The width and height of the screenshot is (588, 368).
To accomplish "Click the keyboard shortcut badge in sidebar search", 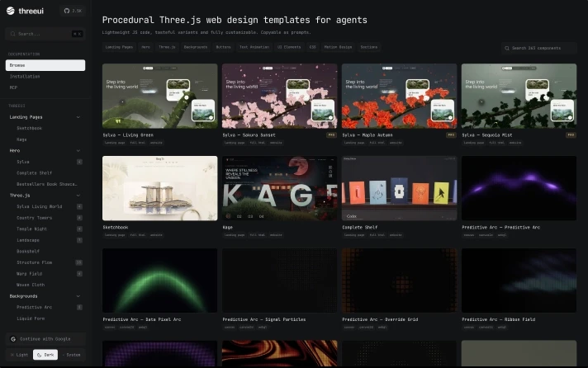I will (77, 34).
